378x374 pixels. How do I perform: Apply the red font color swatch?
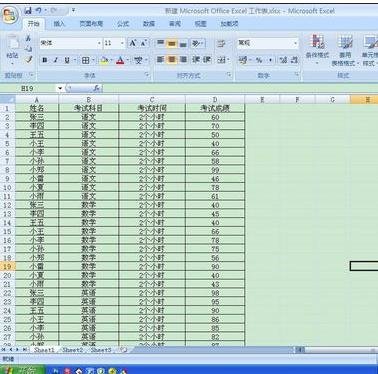click(x=120, y=60)
